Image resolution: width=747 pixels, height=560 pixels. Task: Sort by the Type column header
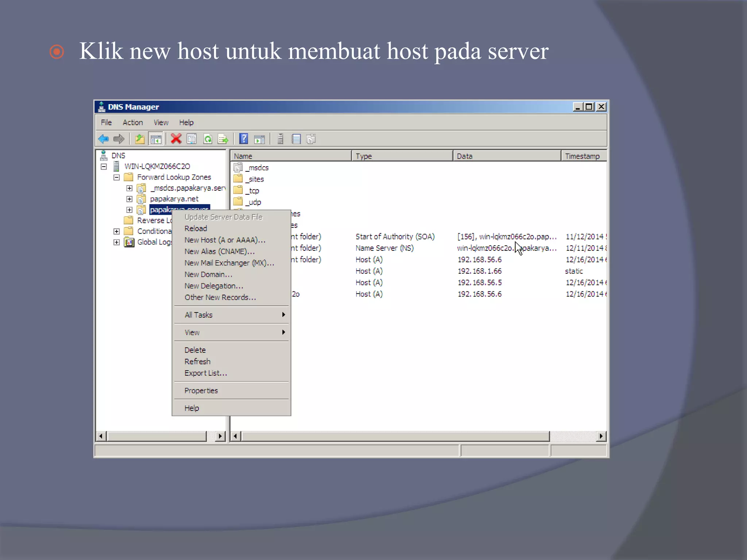[402, 156]
